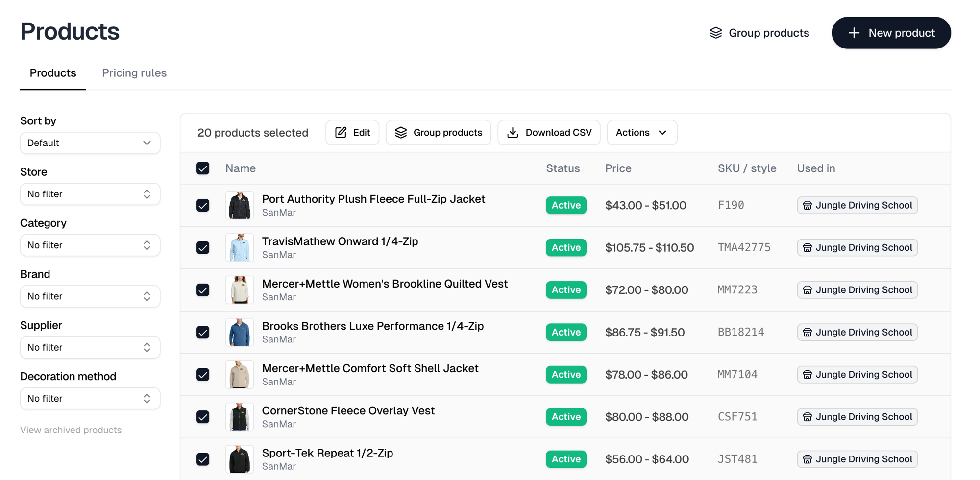Screen dimensions: 980x480
Task: Click store icon in Port Authority row's badge
Action: (x=808, y=205)
